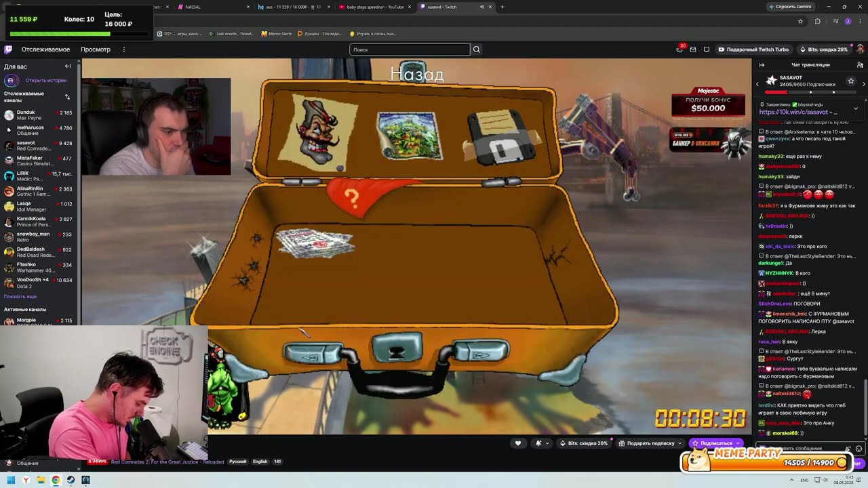
Task: Open the Lasqa channel in sidebar
Action: click(39, 207)
